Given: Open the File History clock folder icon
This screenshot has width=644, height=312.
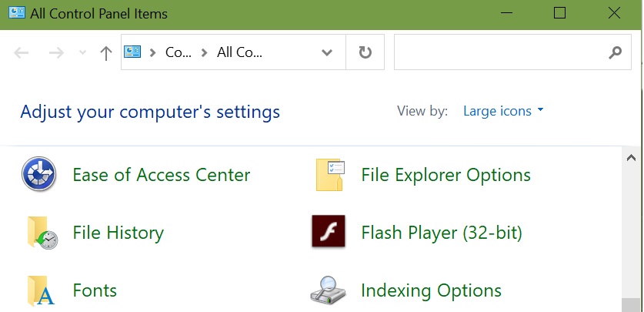Looking at the screenshot, I should (42, 233).
